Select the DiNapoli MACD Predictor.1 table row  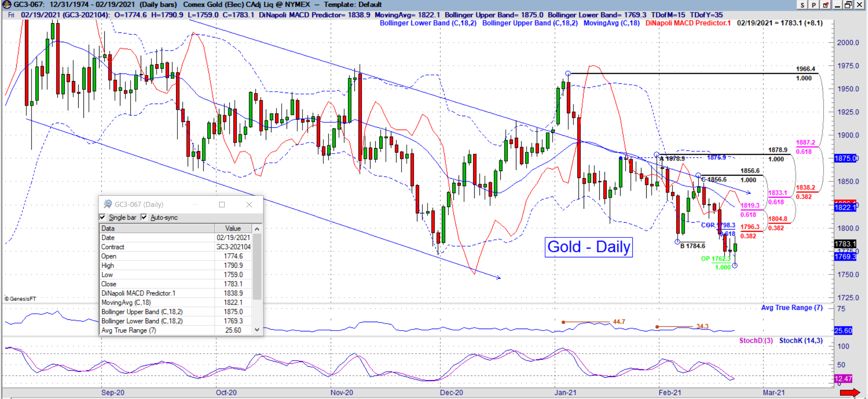[x=176, y=293]
